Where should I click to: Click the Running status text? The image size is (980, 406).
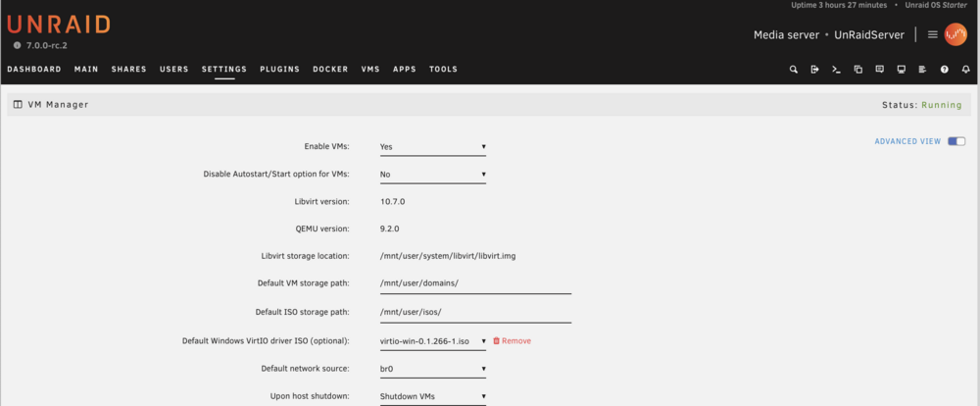pyautogui.click(x=942, y=105)
